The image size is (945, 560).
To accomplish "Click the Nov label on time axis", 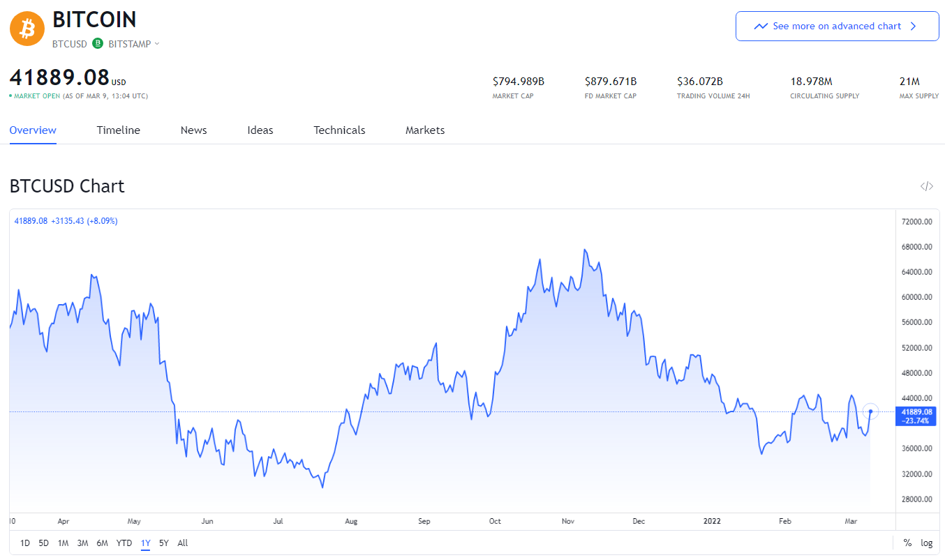I will 568,521.
